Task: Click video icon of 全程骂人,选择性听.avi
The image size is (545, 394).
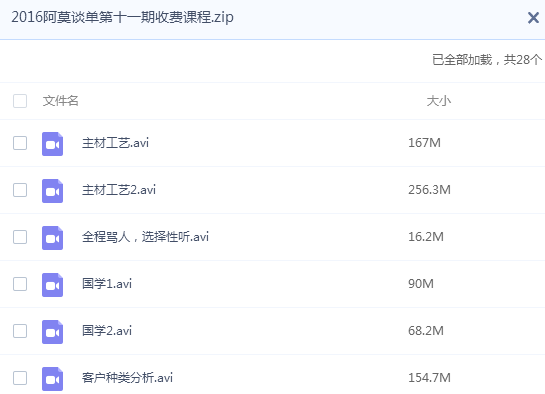Action: pos(52,238)
